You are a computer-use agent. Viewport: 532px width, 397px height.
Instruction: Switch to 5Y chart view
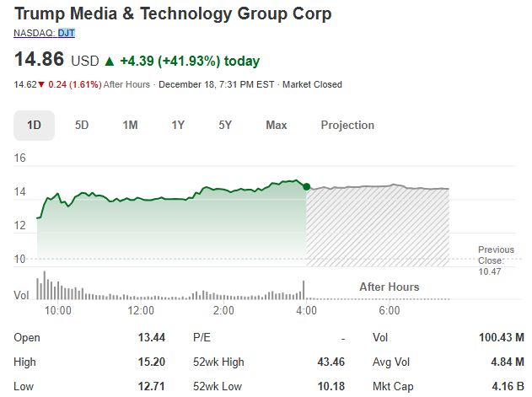[225, 125]
